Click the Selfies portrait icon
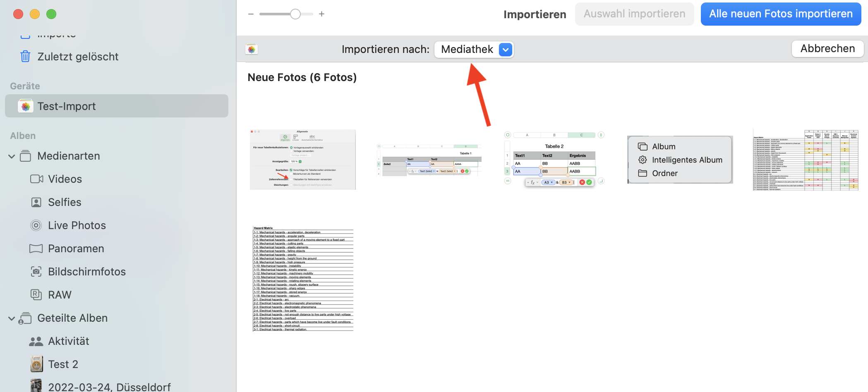The image size is (868, 392). [x=36, y=202]
